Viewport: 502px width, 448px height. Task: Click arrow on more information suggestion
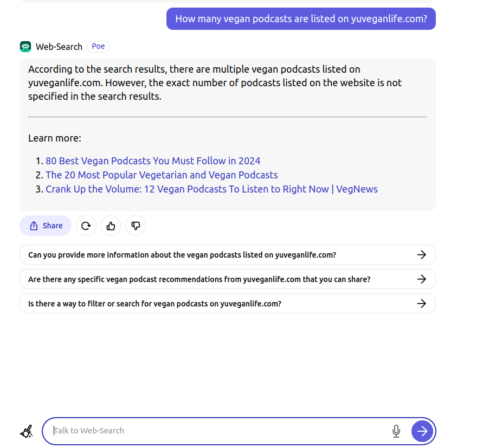(422, 255)
